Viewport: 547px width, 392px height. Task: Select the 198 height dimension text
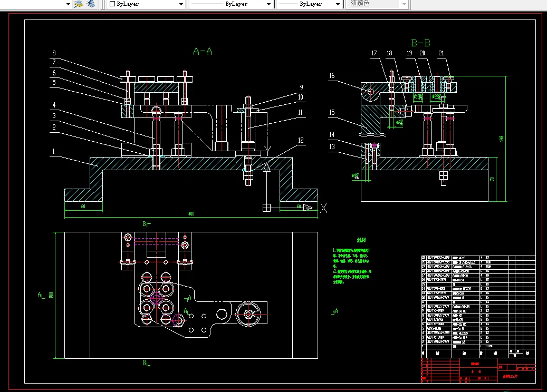(502, 138)
